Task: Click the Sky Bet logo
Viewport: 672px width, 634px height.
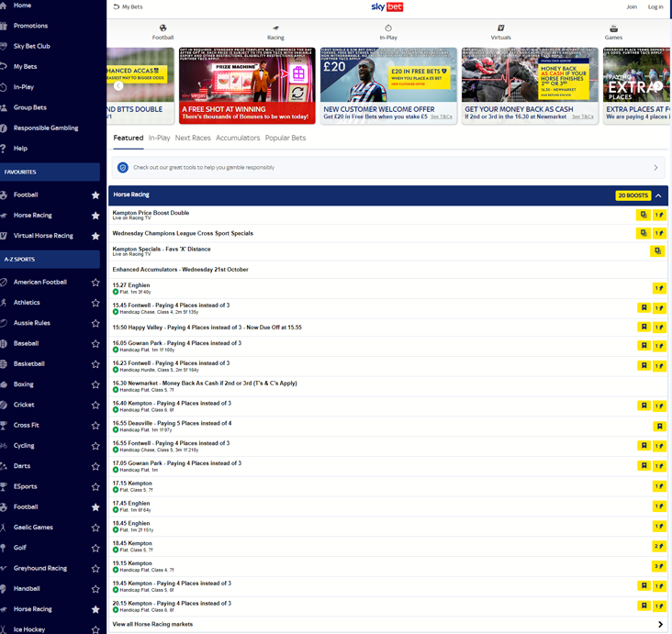Action: [387, 6]
